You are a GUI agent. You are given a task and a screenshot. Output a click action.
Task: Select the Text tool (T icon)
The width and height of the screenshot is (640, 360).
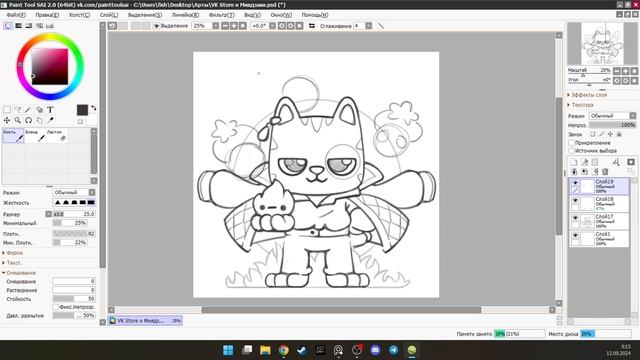pyautogui.click(x=50, y=109)
